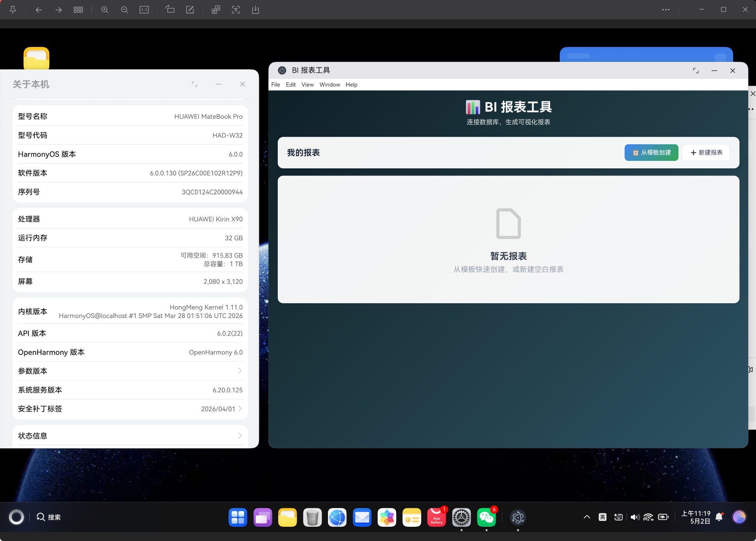Click the 新建报表 button

[706, 153]
